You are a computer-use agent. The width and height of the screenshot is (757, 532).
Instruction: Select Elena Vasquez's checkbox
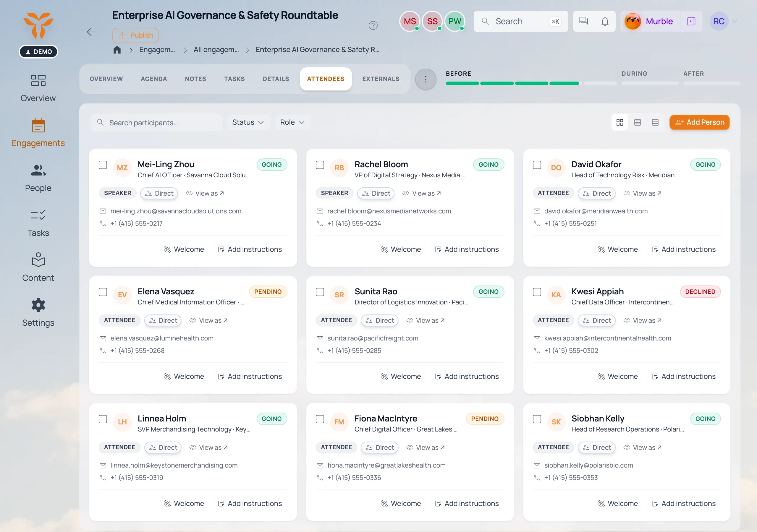coord(103,292)
